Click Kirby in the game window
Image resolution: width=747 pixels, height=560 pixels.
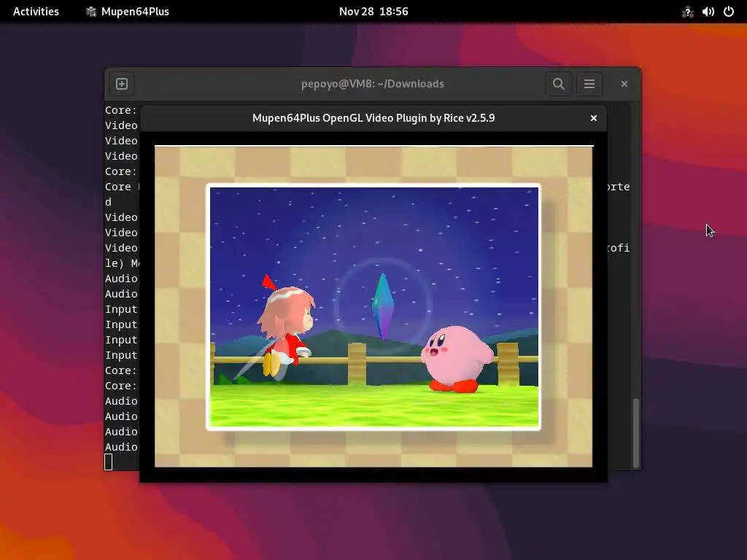click(x=457, y=359)
